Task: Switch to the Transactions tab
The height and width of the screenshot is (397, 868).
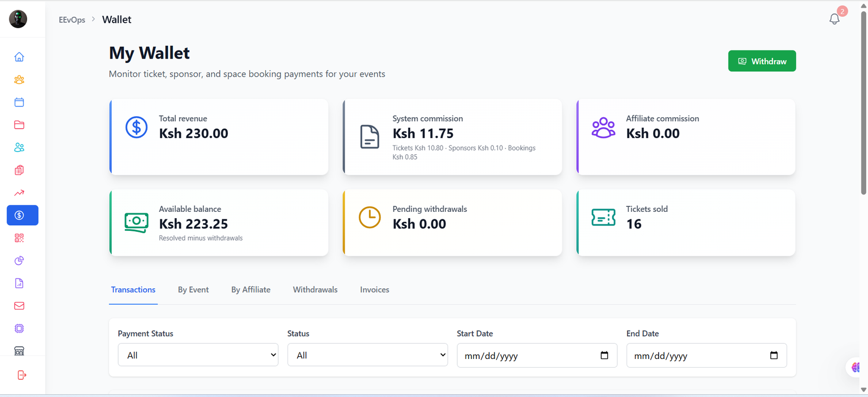Action: tap(133, 290)
